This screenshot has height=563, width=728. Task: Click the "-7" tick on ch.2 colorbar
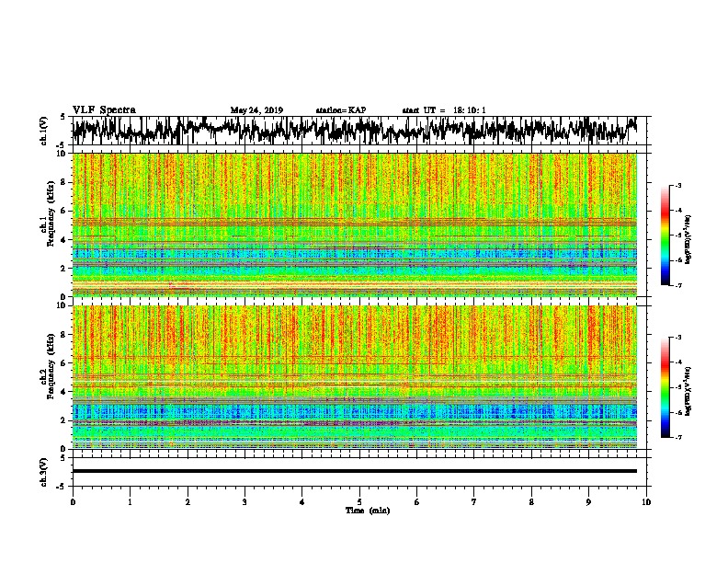(678, 437)
